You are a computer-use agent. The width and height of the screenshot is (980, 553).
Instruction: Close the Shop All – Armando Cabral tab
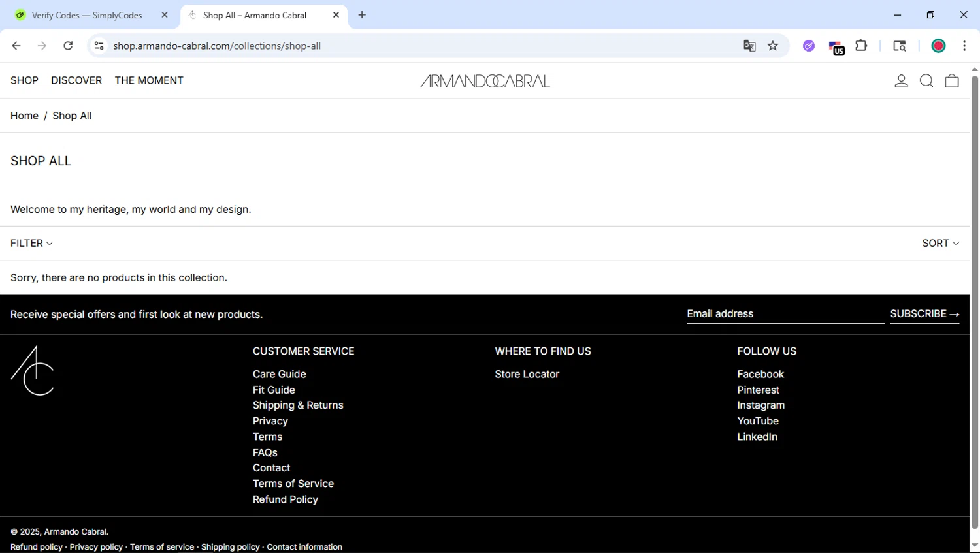[x=336, y=15]
